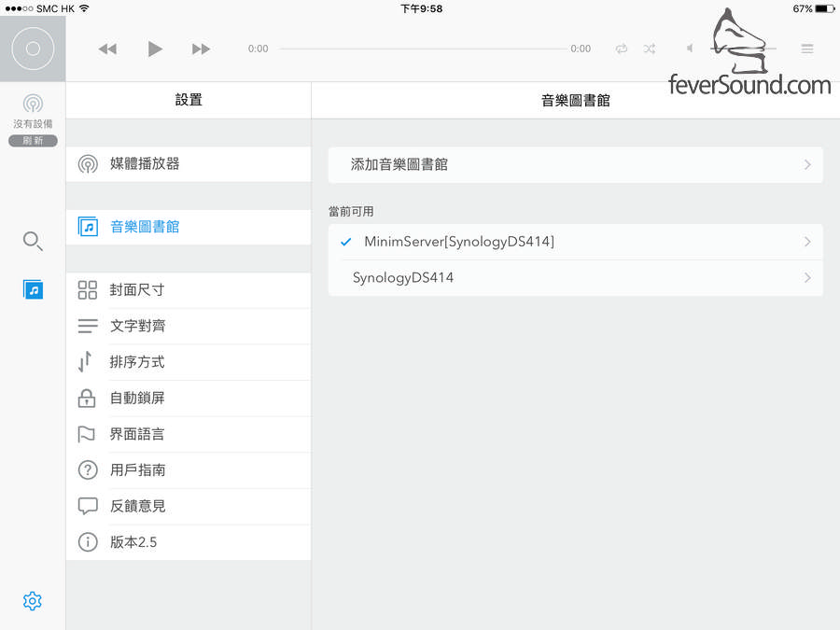
Task: Start playback with the play button
Action: (155, 49)
